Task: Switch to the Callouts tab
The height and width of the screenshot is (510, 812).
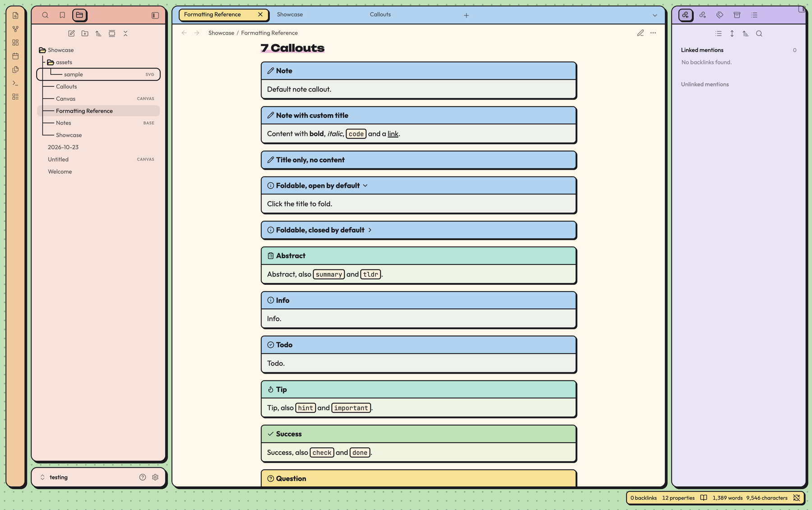Action: 380,14
